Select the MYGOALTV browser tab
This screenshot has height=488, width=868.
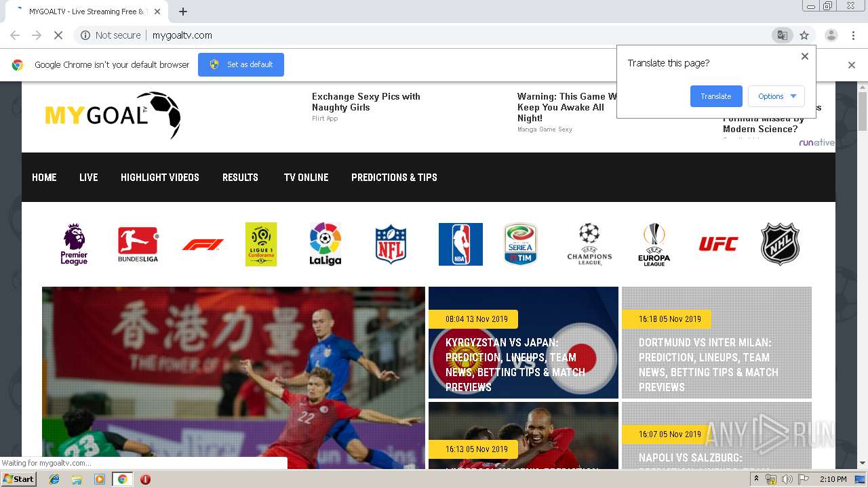tap(85, 12)
